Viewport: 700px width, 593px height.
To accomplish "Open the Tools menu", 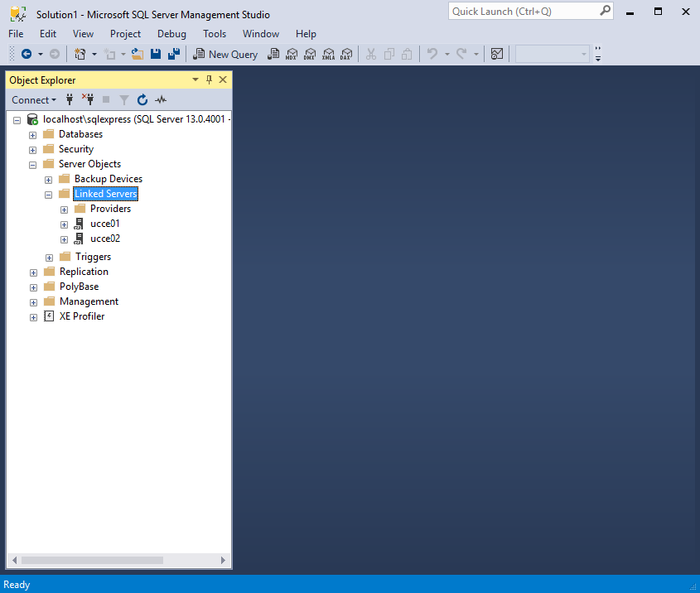I will (x=215, y=34).
